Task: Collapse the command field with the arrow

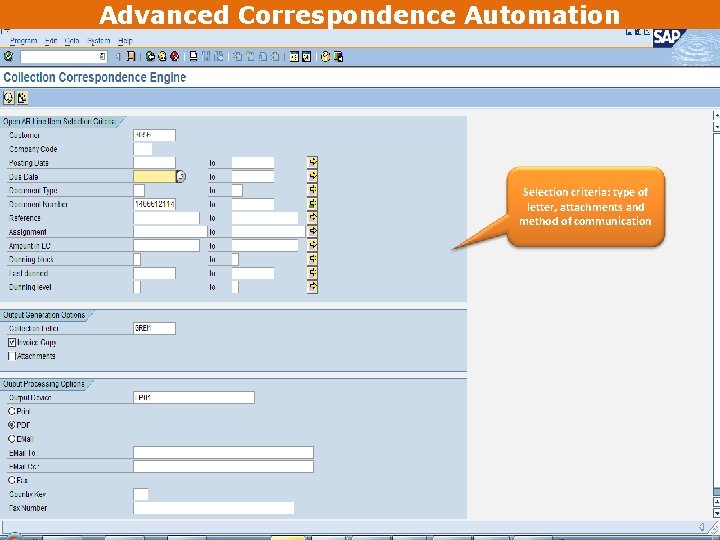Action: pyautogui.click(x=118, y=56)
